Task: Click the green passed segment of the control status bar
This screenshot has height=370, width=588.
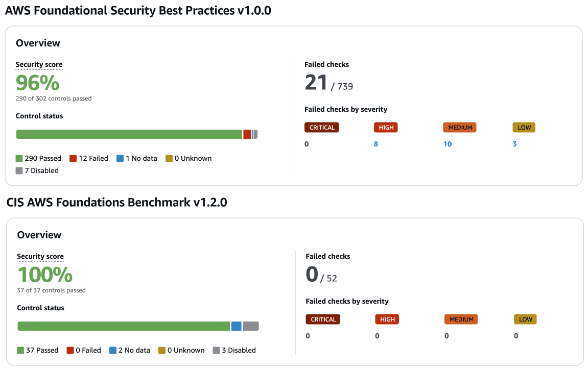Action: 129,134
